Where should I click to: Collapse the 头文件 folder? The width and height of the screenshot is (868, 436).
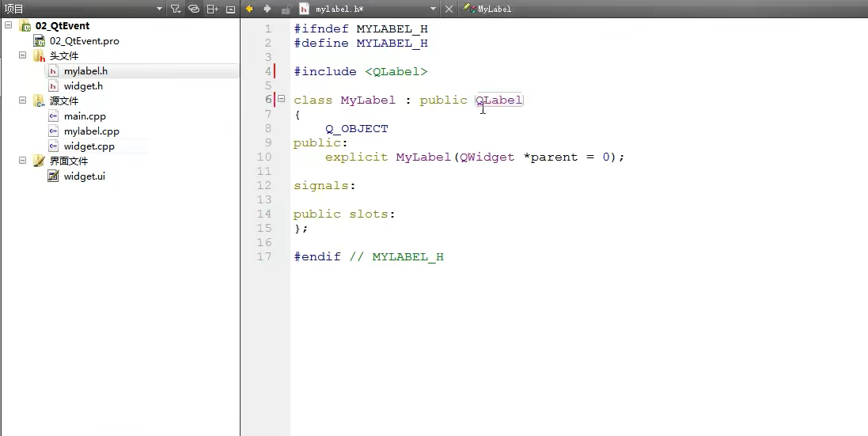22,55
